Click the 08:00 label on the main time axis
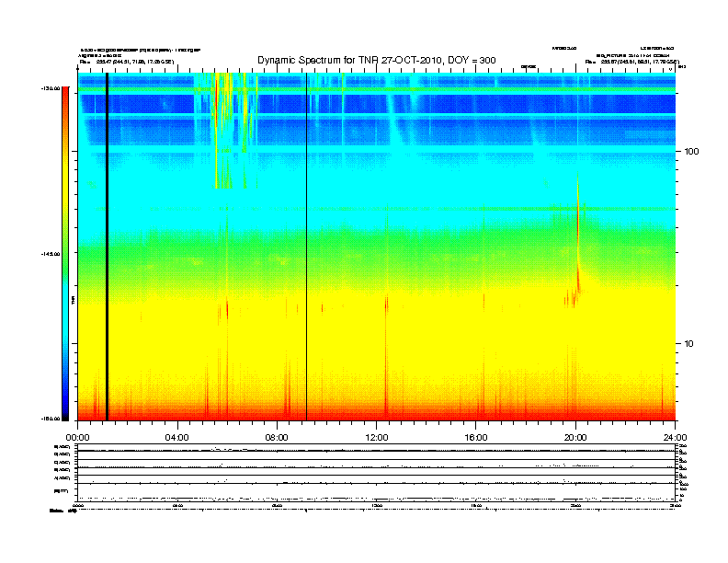Viewport: 728px width, 563px height. click(x=277, y=438)
